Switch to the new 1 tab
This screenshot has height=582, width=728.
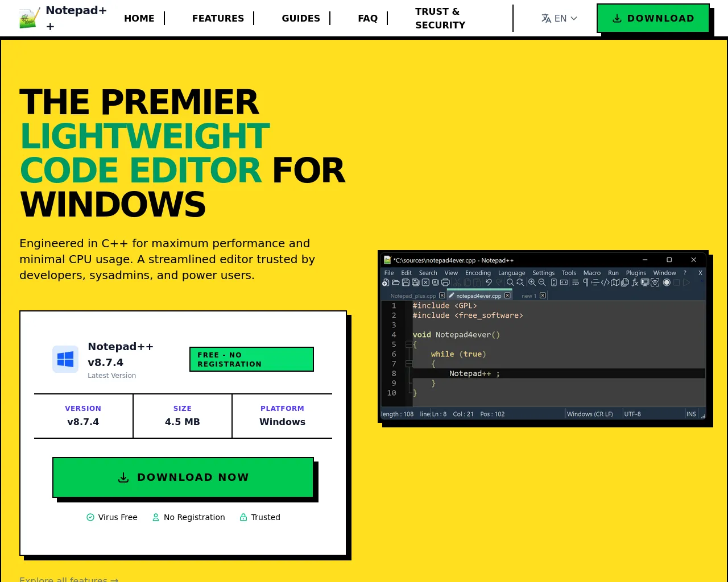(x=529, y=296)
